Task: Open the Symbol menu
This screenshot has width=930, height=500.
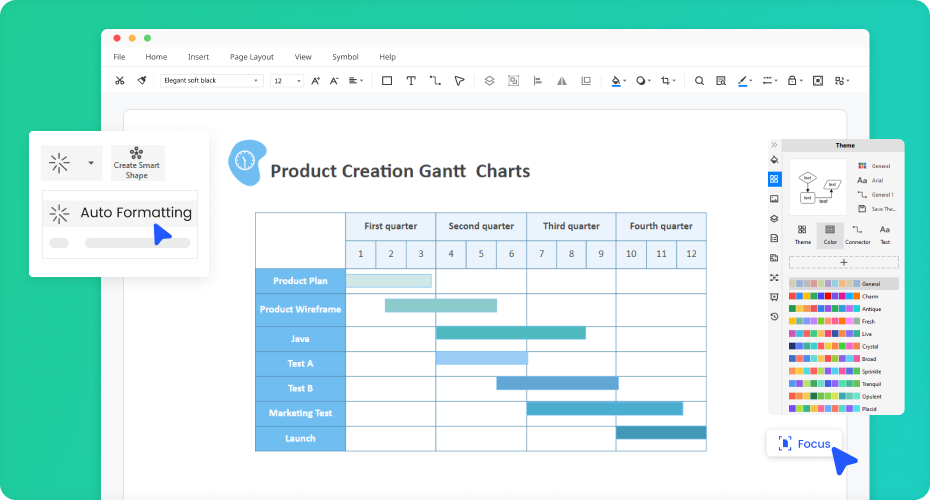Action: click(x=345, y=57)
